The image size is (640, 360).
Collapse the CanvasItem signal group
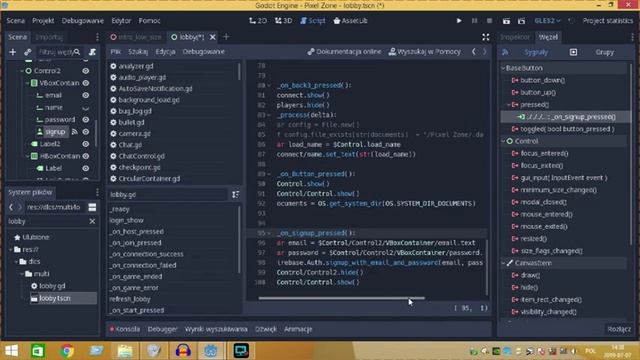click(503, 263)
